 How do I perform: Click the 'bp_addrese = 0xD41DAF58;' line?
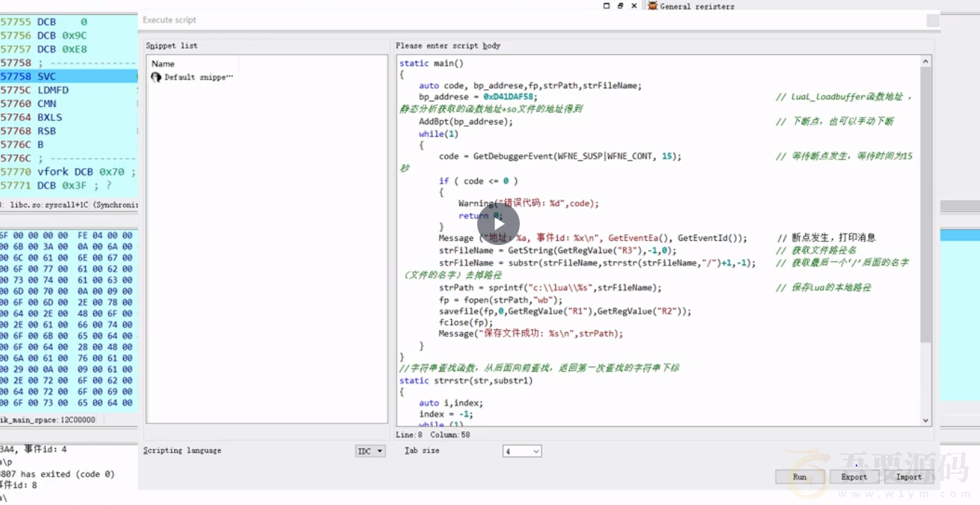click(x=478, y=97)
